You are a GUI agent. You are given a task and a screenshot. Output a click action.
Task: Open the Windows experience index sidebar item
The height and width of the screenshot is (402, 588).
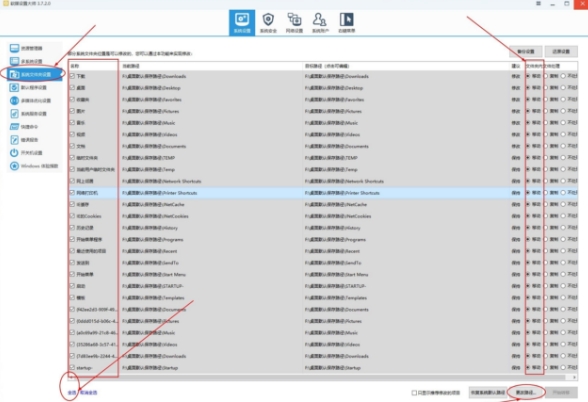click(x=34, y=166)
